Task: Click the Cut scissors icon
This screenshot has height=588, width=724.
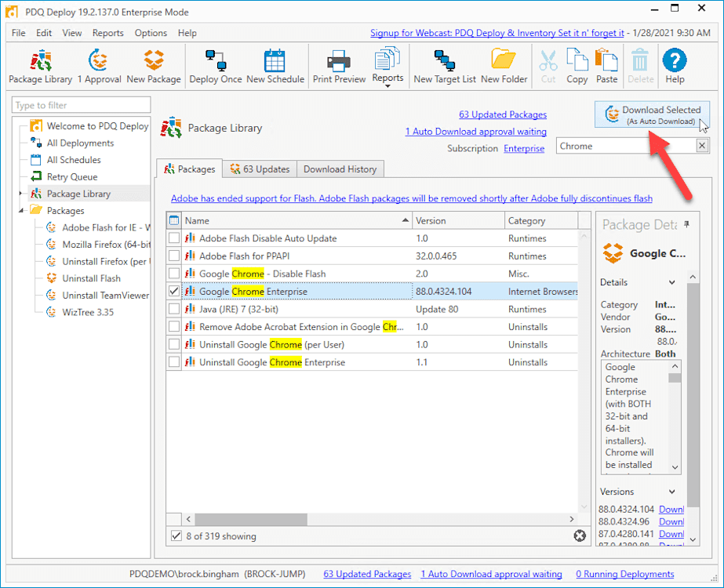Action: (x=548, y=67)
